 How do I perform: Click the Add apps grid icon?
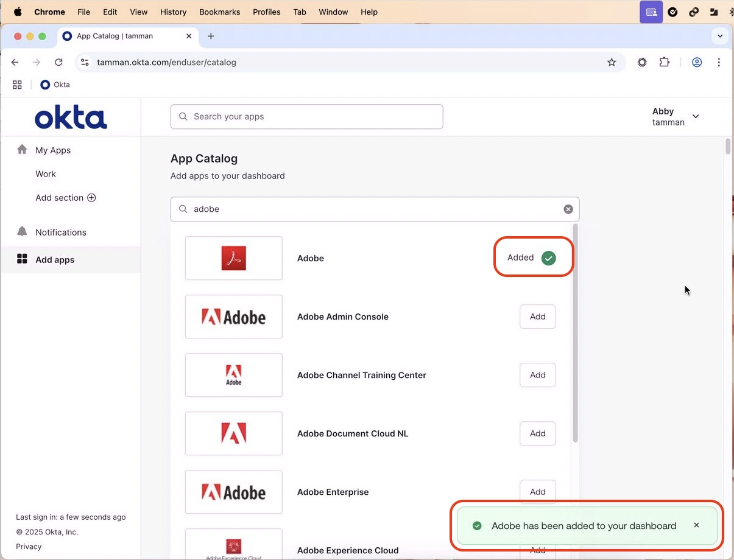coord(22,259)
